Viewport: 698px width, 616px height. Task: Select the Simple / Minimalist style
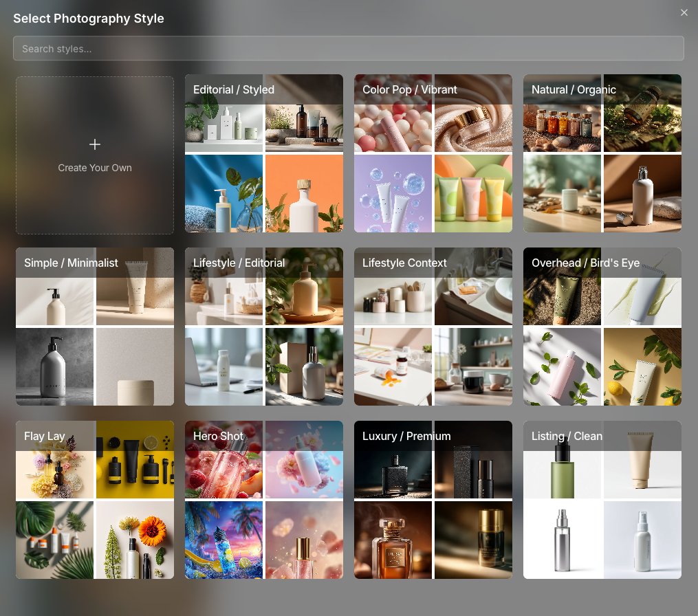(94, 326)
